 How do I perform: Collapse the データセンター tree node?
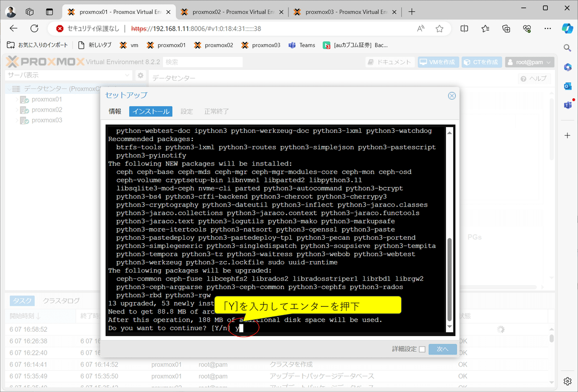pyautogui.click(x=9, y=89)
